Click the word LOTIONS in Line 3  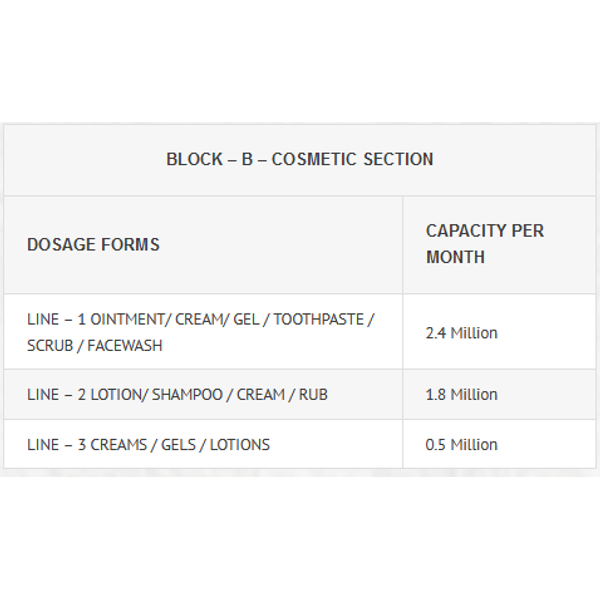point(240,445)
